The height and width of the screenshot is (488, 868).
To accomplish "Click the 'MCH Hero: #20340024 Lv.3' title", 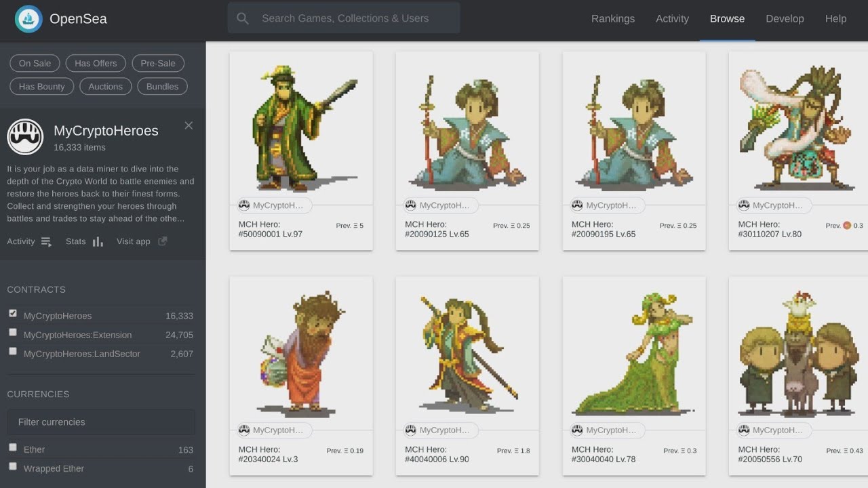I will click(x=268, y=454).
